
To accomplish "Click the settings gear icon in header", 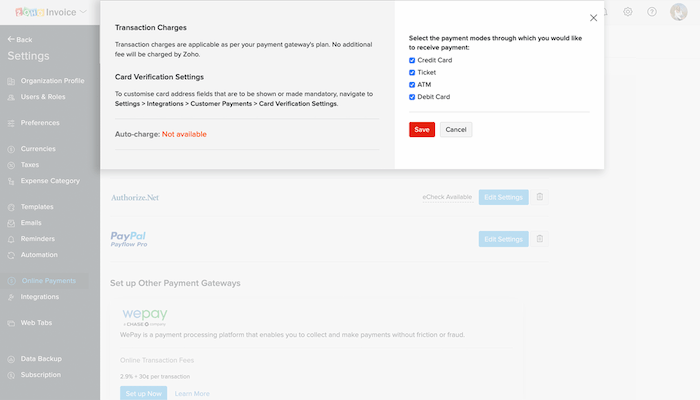I will click(628, 12).
